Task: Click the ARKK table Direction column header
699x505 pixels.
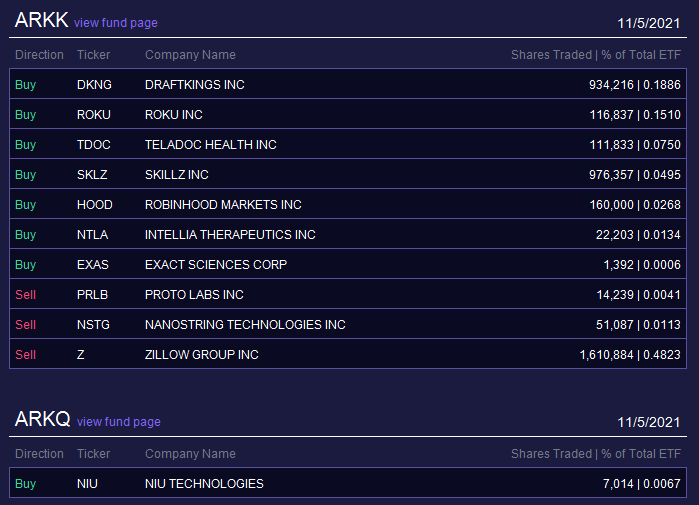Action: click(x=39, y=55)
